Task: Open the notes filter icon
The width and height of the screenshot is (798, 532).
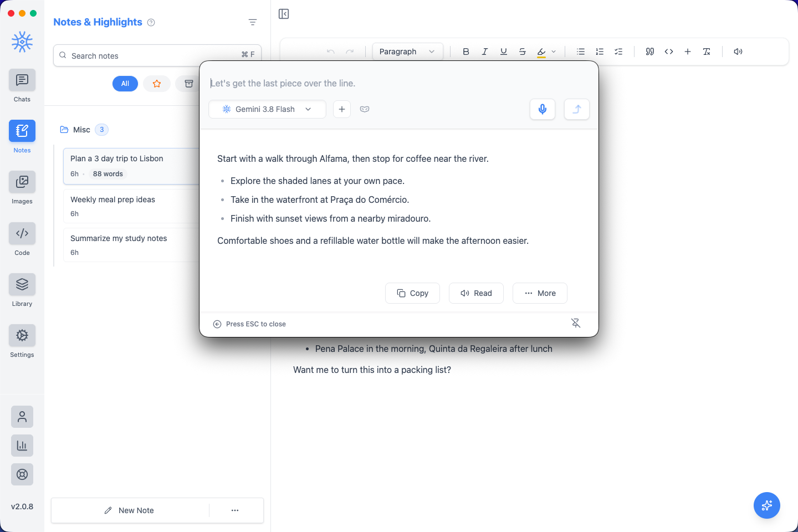Action: [x=253, y=22]
